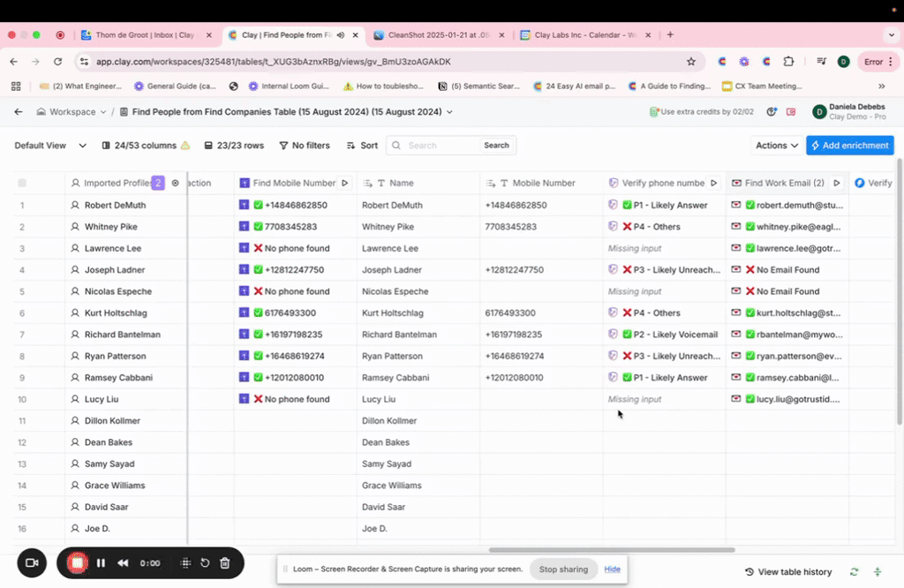Toggle the Loom camera icon
Screen dimensions: 904x588
point(32,562)
